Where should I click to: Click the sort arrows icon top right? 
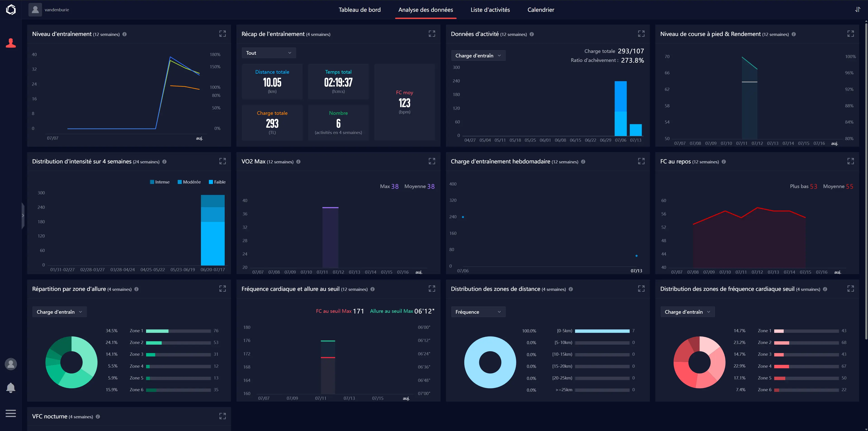click(858, 9)
